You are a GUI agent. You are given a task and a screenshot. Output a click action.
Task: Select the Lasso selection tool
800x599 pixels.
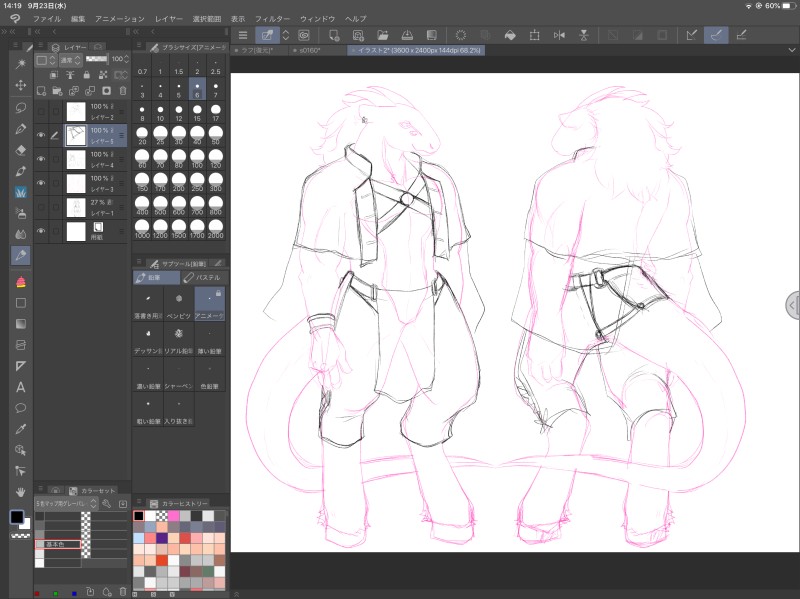pyautogui.click(x=20, y=107)
